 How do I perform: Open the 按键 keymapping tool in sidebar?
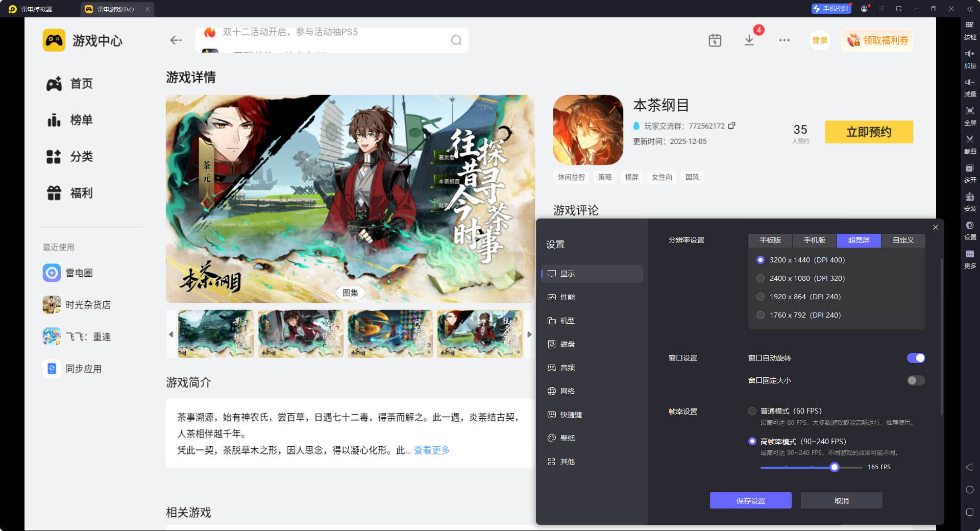(970, 30)
